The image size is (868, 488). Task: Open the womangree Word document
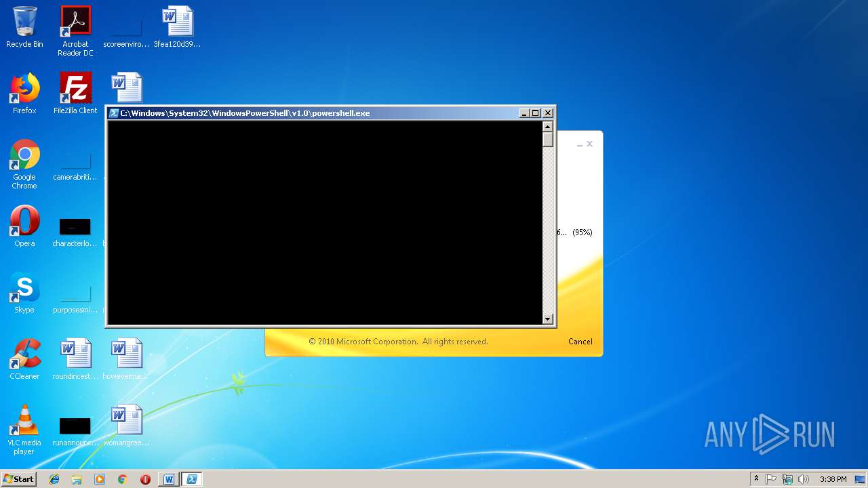126,426
